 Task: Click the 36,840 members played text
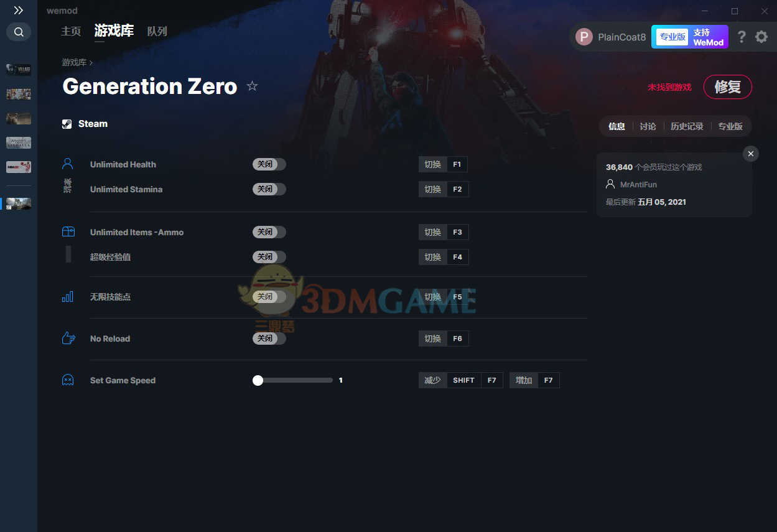654,167
